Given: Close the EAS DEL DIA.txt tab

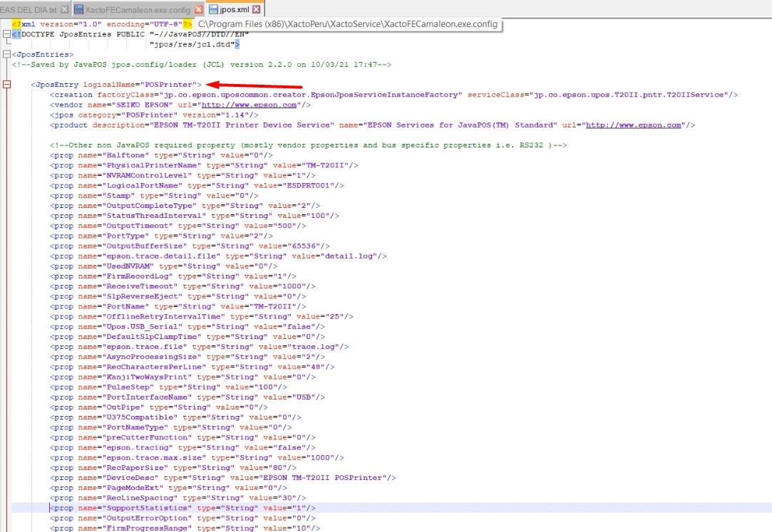Looking at the screenshot, I should click(x=64, y=10).
